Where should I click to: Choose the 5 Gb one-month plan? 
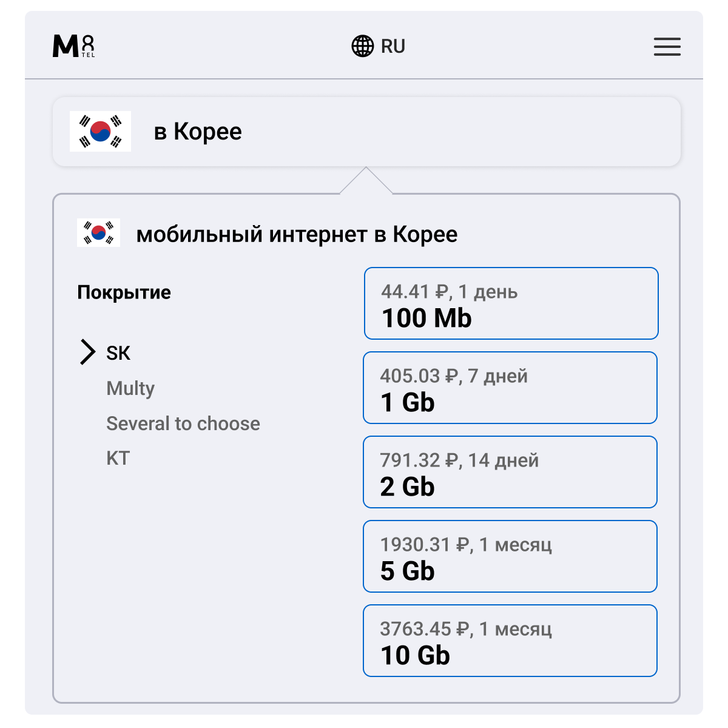coord(510,556)
